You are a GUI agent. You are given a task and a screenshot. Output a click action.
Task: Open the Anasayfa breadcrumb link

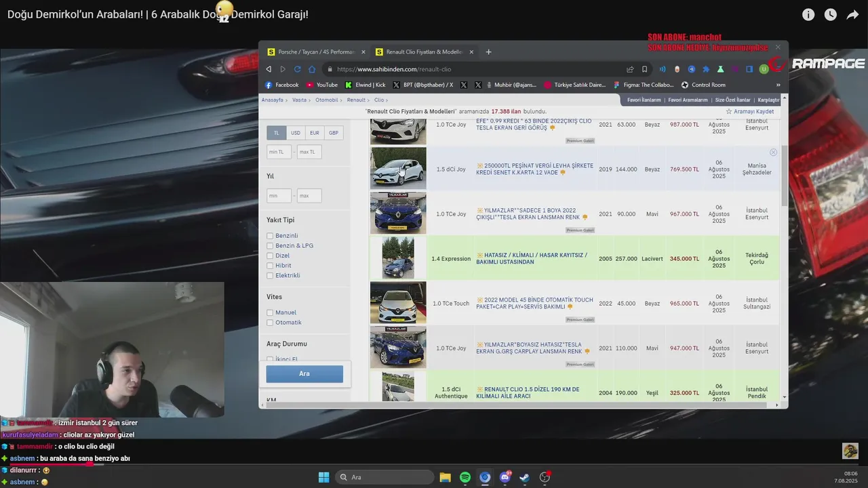(x=273, y=100)
